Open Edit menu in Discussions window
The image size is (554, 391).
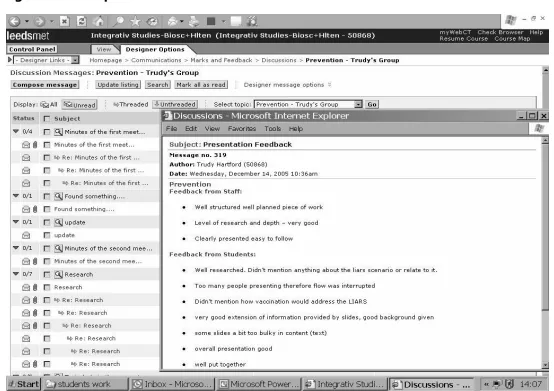point(191,129)
